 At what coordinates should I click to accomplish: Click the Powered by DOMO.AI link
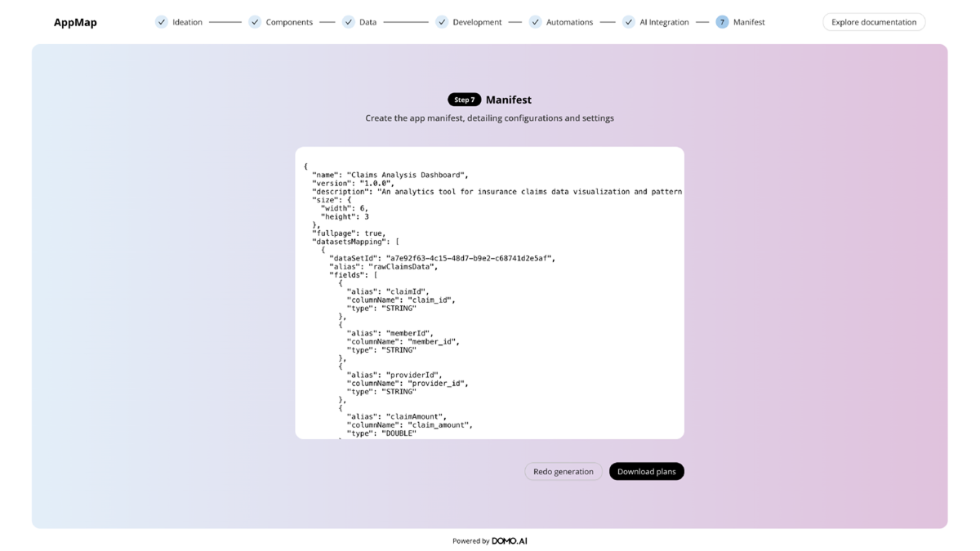point(489,540)
